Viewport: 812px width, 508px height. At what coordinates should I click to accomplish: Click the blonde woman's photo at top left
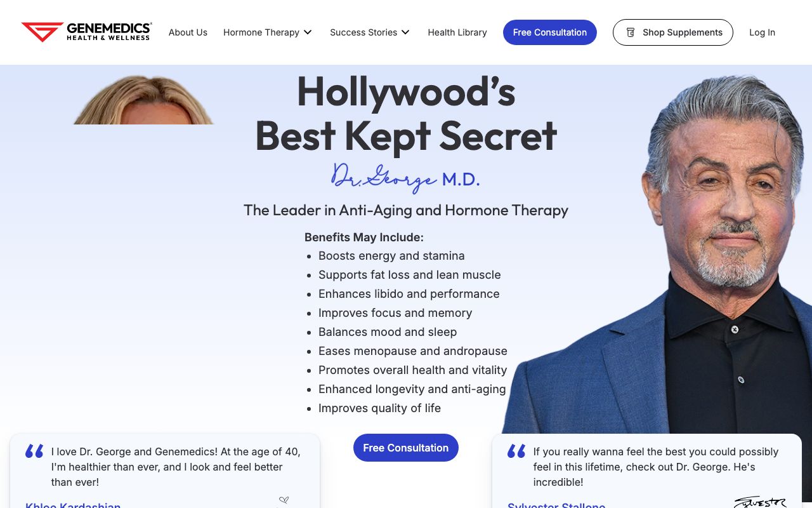[144, 100]
